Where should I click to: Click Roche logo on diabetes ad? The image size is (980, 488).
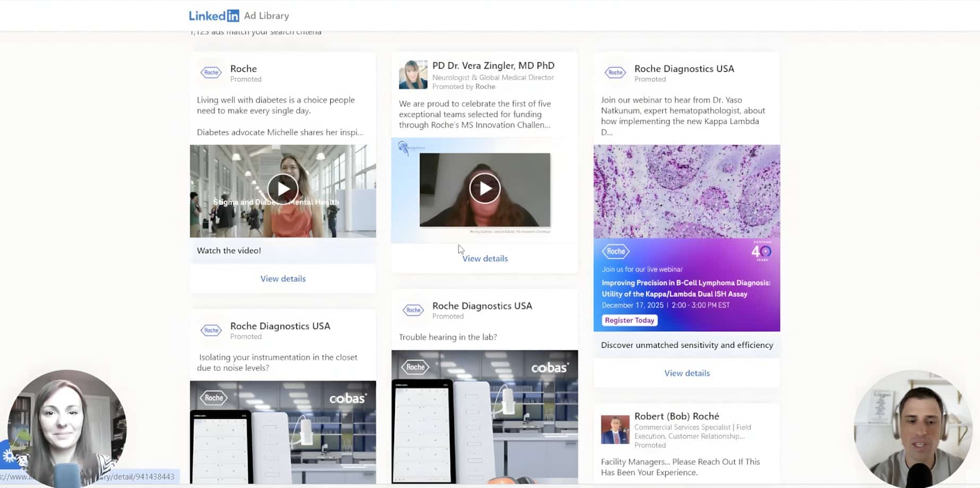[x=211, y=73]
